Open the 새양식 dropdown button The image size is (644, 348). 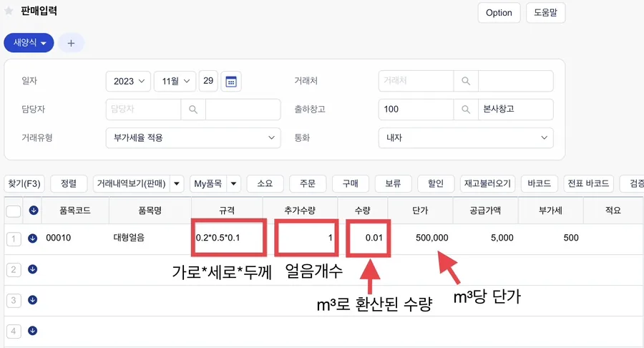tap(29, 43)
